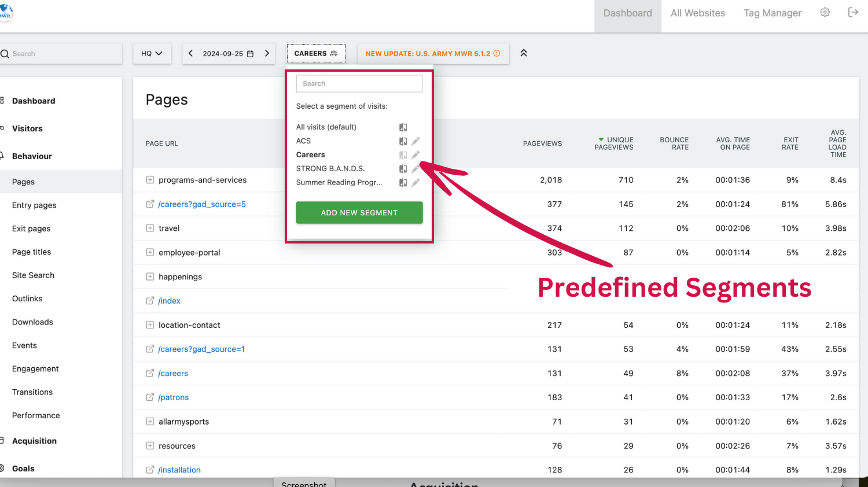Open the /installation page link

(179, 470)
